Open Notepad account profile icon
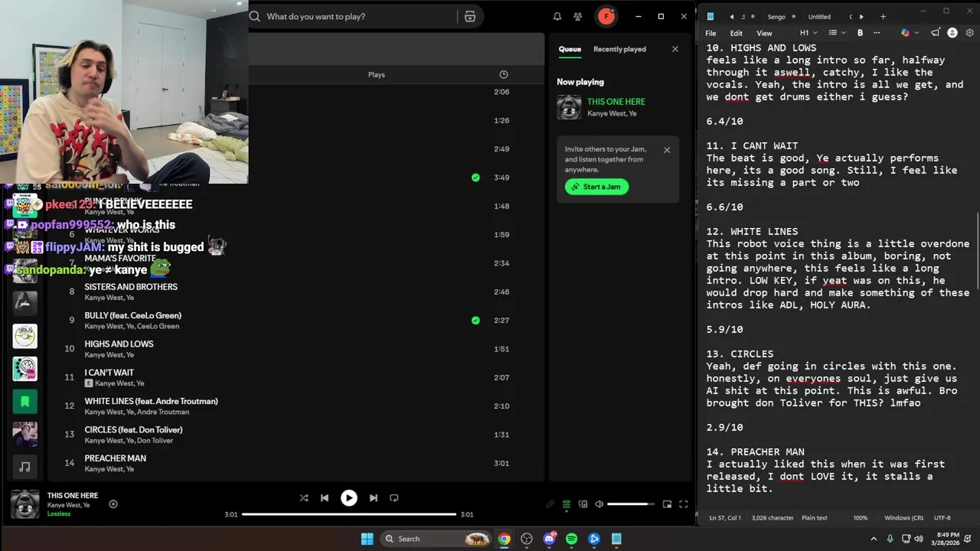Viewport: 980px width, 551px height. tap(952, 33)
